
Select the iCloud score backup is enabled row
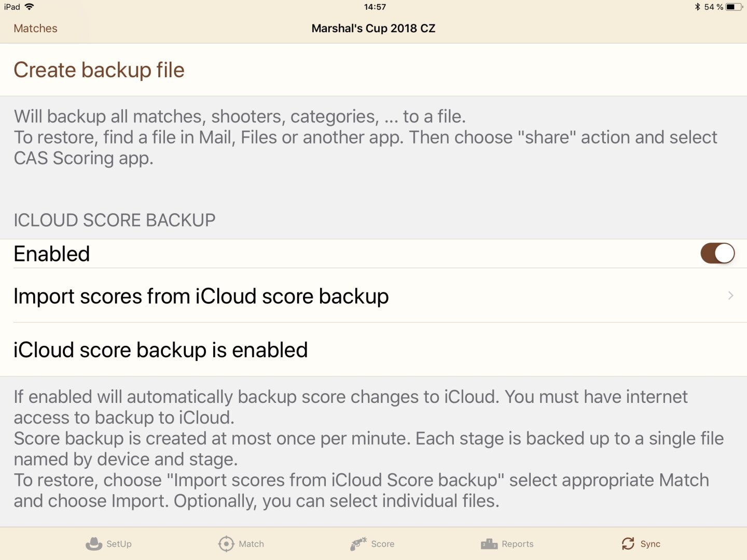pyautogui.click(x=374, y=350)
